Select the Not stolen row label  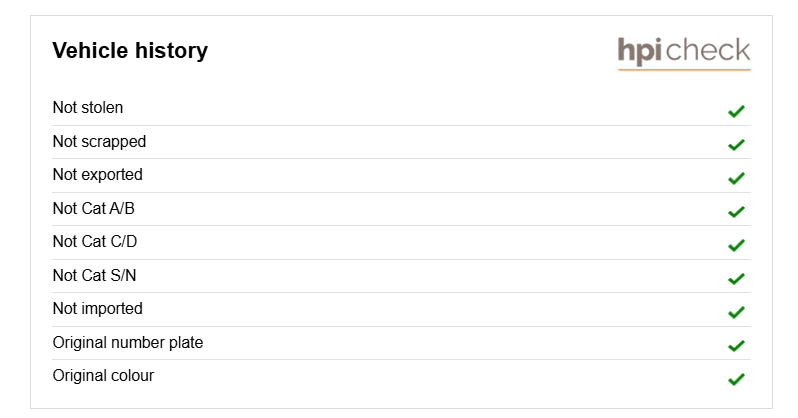[x=88, y=107]
